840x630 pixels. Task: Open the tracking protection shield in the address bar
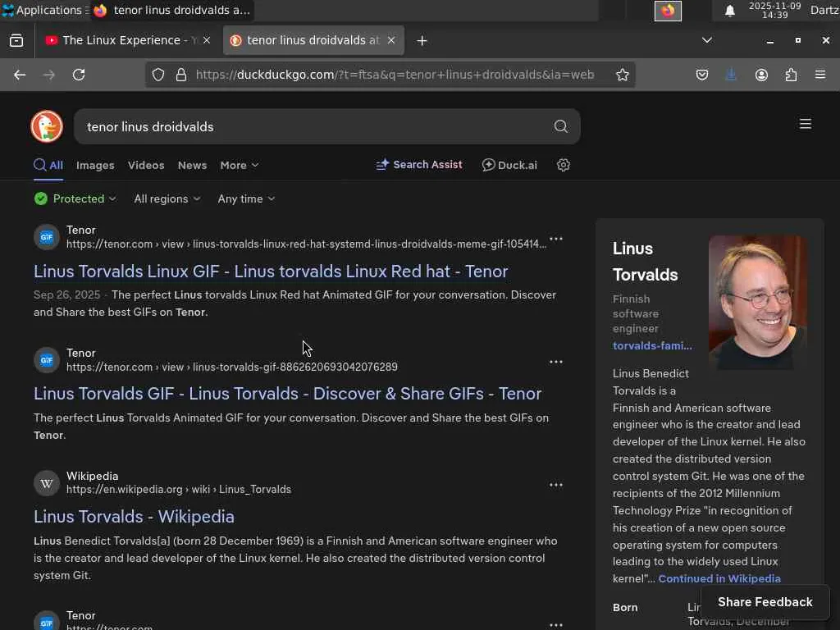click(158, 75)
